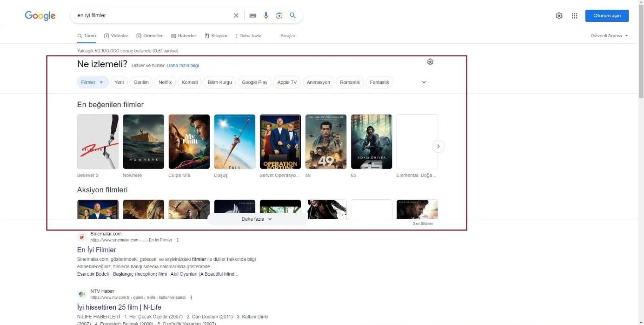This screenshot has height=325, width=644.
Task: Open the Culpa Mia poster
Action: click(x=189, y=142)
